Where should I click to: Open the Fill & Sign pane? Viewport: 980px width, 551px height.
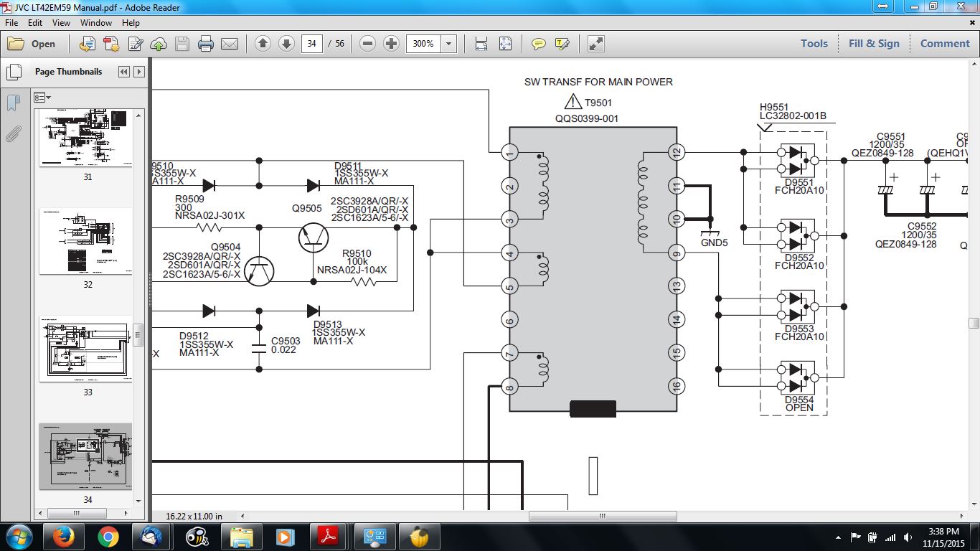(873, 44)
